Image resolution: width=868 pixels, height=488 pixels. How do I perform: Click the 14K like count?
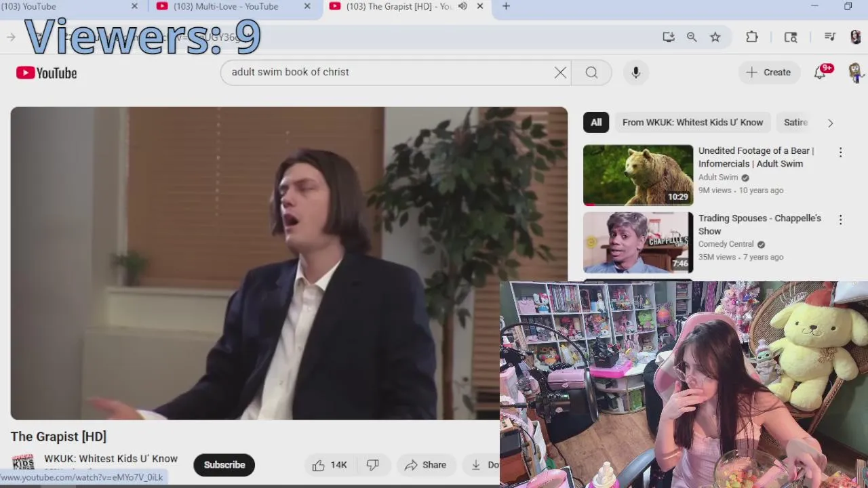coord(338,465)
